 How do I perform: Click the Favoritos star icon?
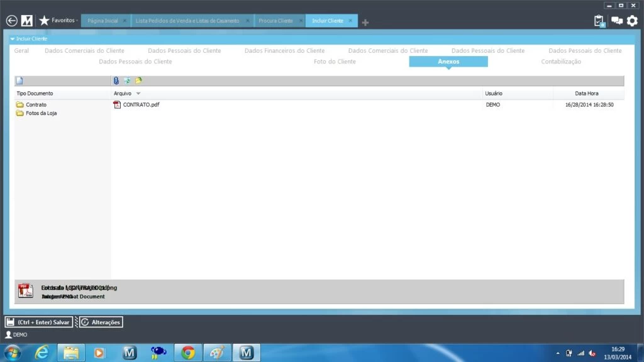point(44,21)
